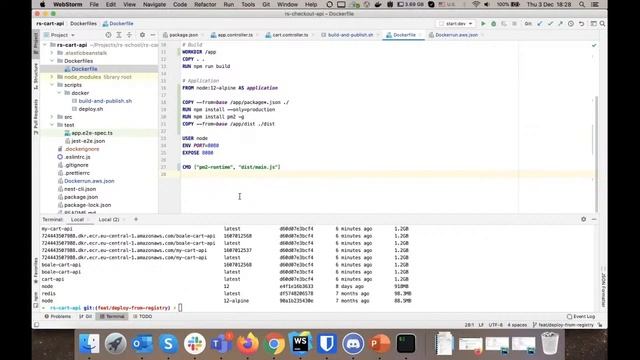The width and height of the screenshot is (640, 360).
Task: Add a new terminal tab with the plus icon
Action: (x=136, y=219)
